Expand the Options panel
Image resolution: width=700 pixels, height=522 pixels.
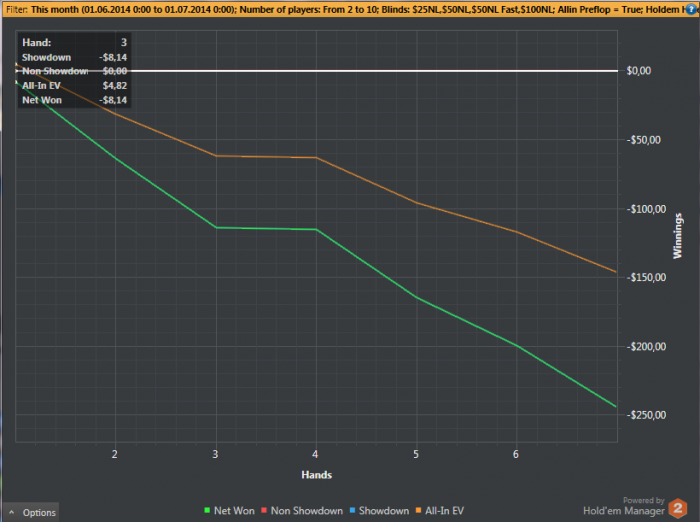click(31, 512)
